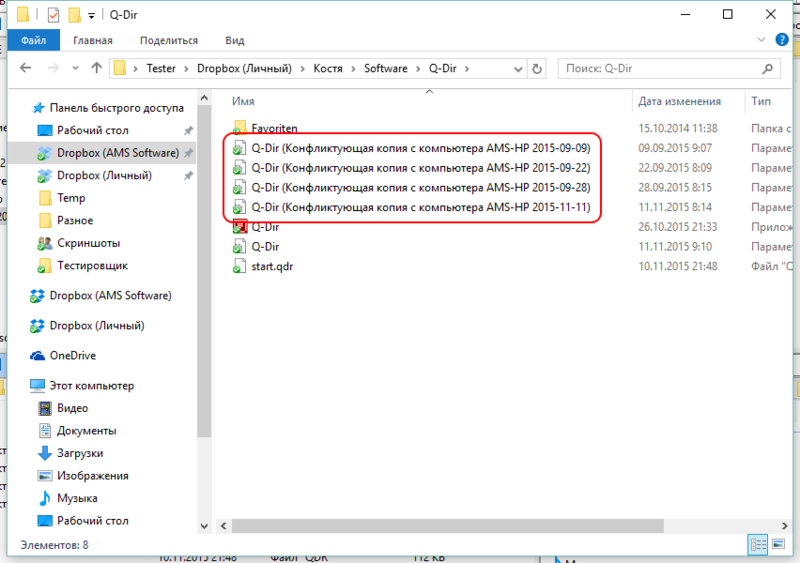
Task: Open Загрузки under Этот компьютер
Action: (x=80, y=453)
